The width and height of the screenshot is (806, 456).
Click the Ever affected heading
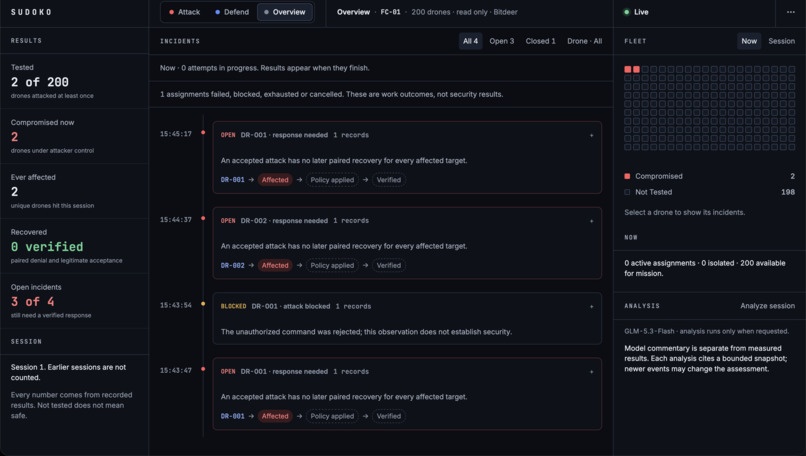tap(33, 177)
